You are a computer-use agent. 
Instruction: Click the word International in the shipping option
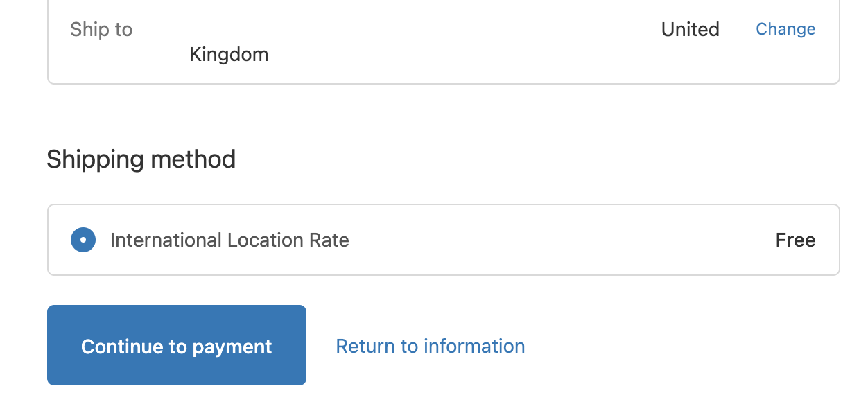point(166,240)
